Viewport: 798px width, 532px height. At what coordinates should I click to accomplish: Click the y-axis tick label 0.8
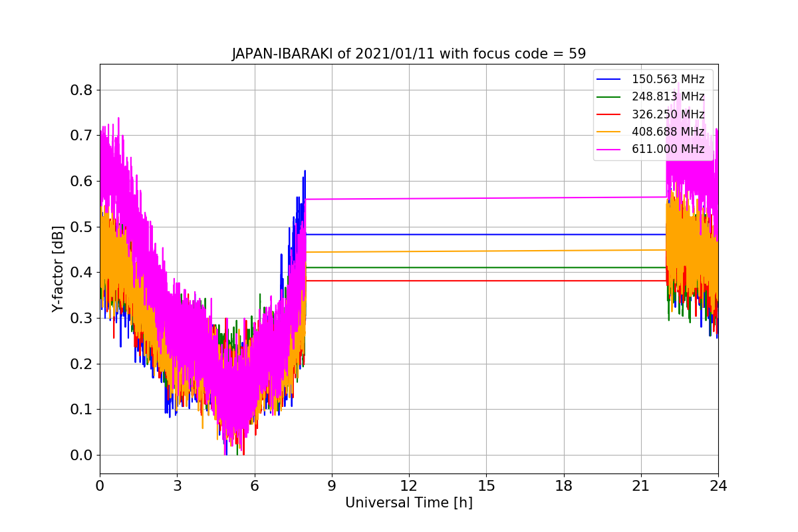pyautogui.click(x=81, y=90)
